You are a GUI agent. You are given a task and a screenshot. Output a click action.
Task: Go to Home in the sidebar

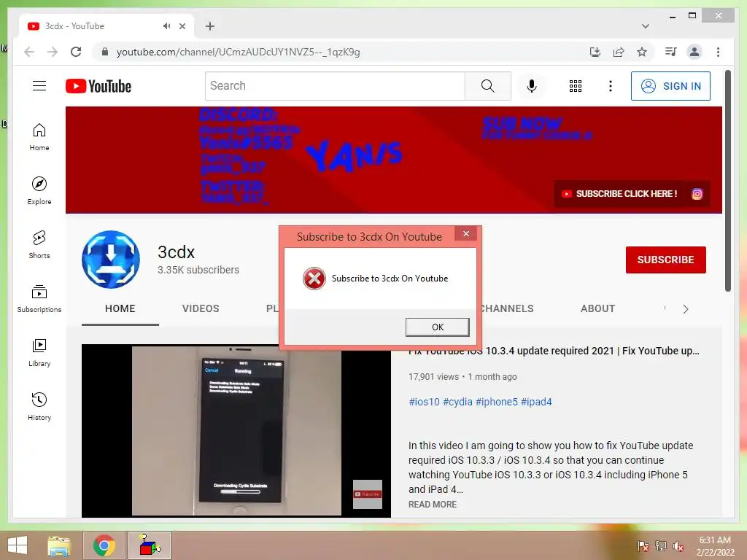click(x=39, y=137)
